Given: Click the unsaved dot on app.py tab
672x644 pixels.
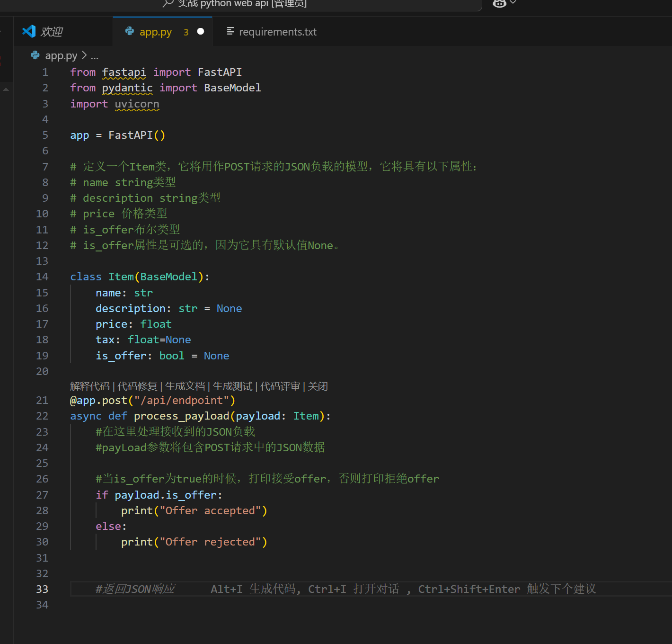Looking at the screenshot, I should [201, 31].
